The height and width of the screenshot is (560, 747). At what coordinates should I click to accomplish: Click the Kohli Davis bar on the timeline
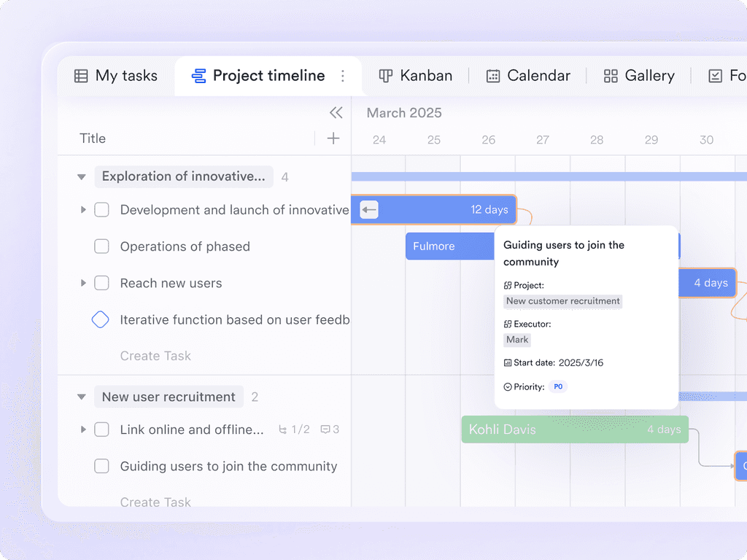pos(575,429)
